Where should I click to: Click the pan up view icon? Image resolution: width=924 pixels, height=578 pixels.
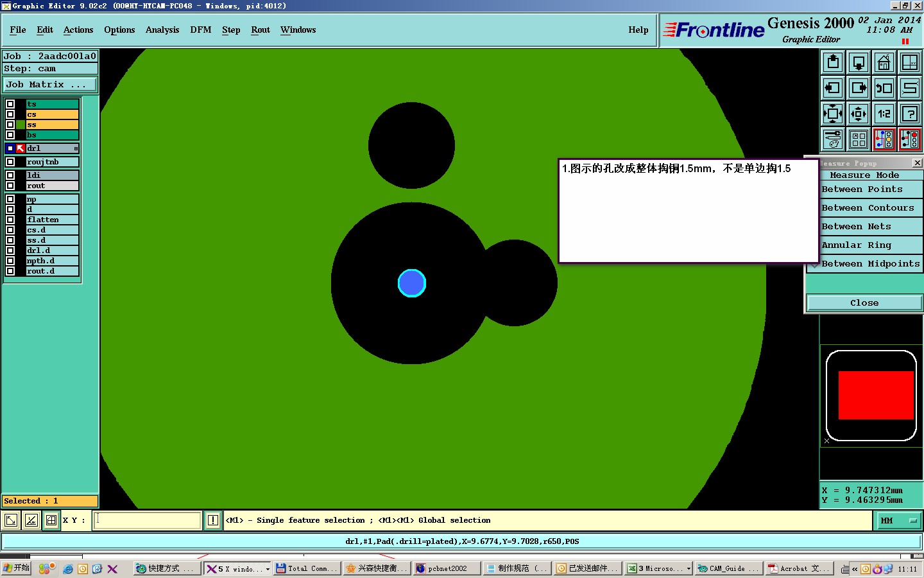pyautogui.click(x=833, y=62)
